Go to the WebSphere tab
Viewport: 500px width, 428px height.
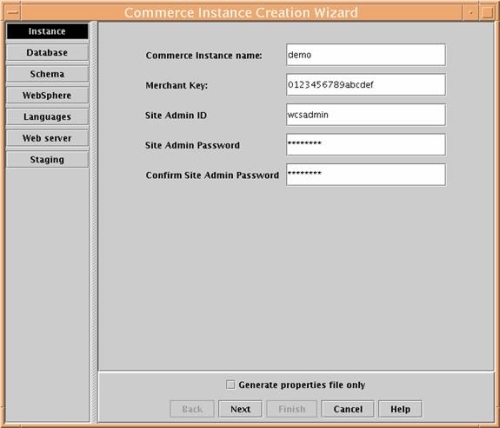pyautogui.click(x=47, y=95)
